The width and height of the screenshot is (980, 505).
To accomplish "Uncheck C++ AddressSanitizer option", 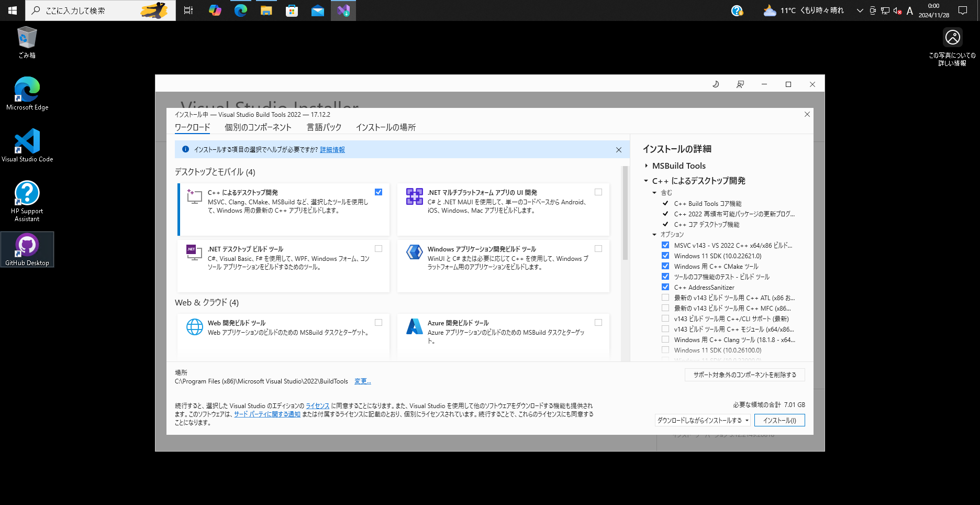I will click(665, 287).
